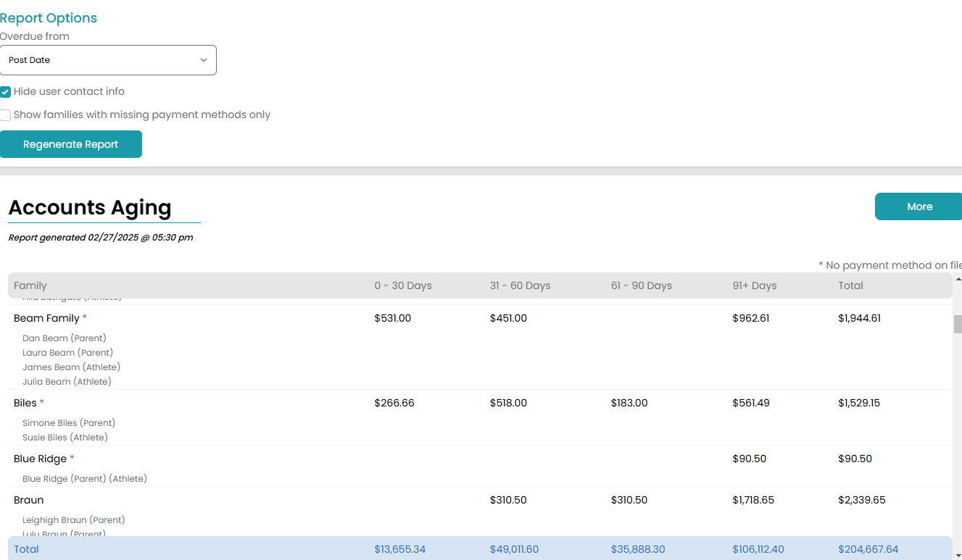Image resolution: width=962 pixels, height=560 pixels.
Task: Select the 61 - 90 Days column header
Action: click(x=642, y=285)
